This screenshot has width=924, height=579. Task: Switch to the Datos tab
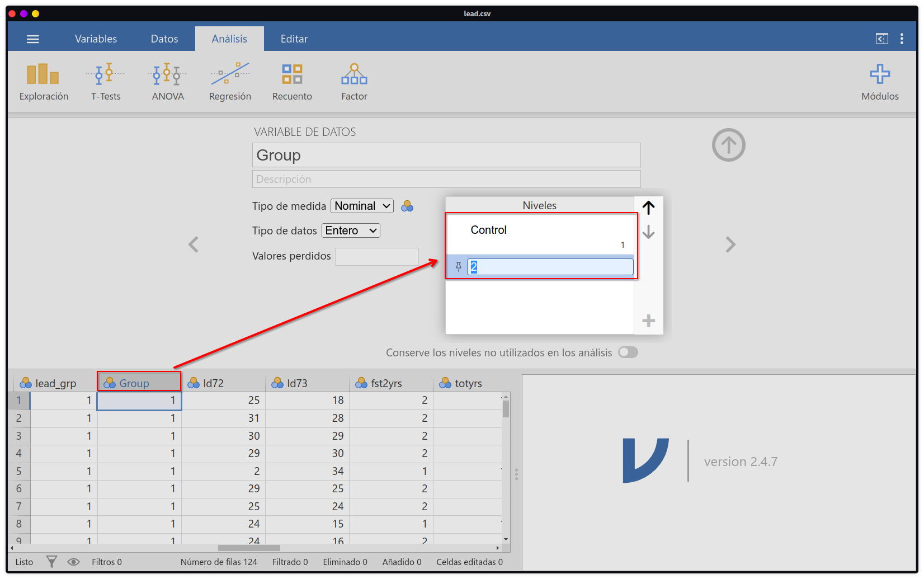[x=164, y=39]
